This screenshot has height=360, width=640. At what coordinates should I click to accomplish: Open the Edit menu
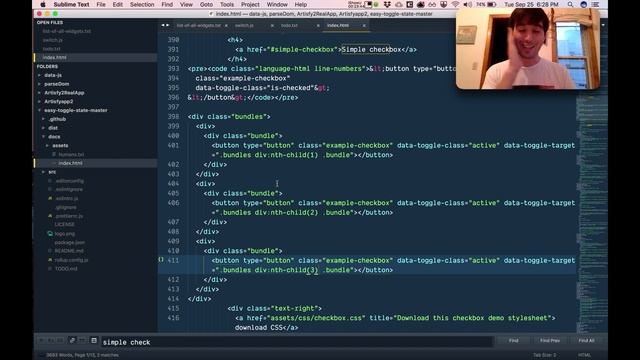click(x=118, y=4)
